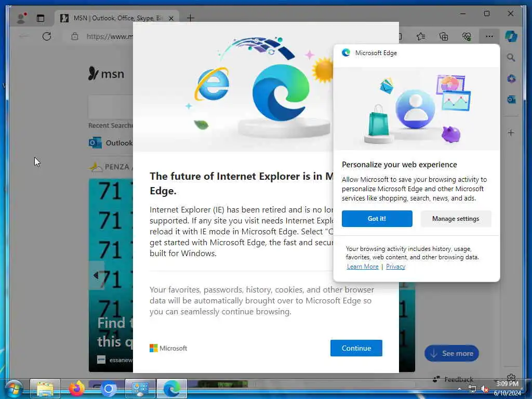Launch Chromium from the taskbar

[x=108, y=389]
